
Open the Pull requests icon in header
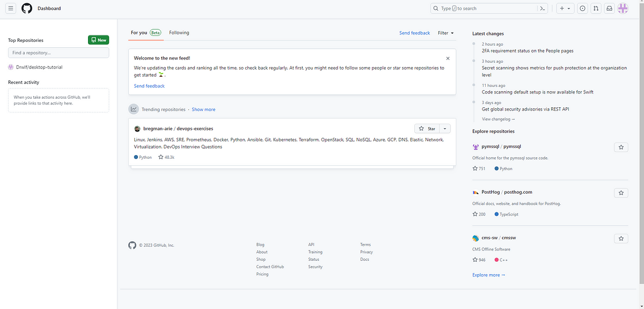point(596,9)
